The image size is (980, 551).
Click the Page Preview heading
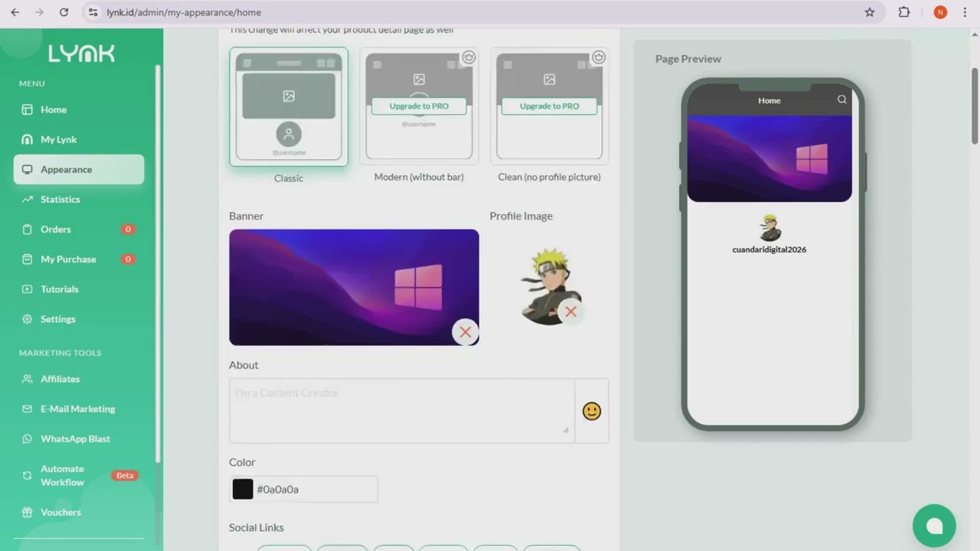[688, 59]
